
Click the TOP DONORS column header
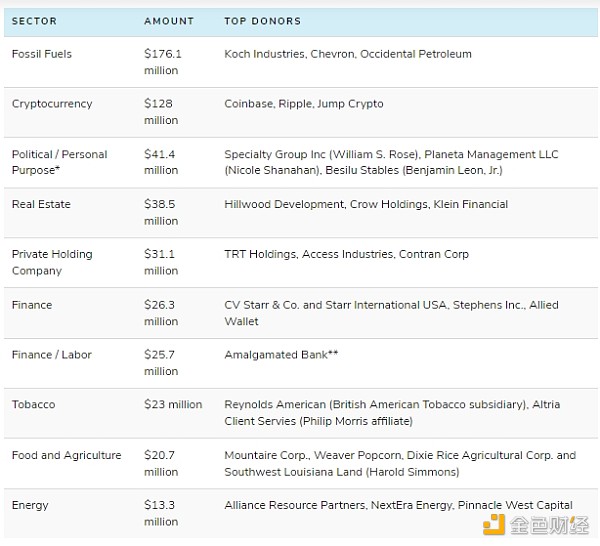[262, 21]
